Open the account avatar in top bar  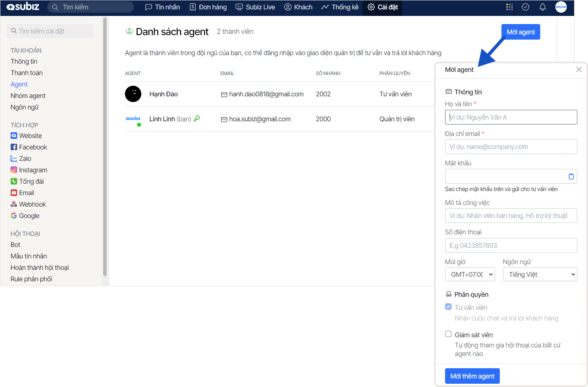point(561,7)
